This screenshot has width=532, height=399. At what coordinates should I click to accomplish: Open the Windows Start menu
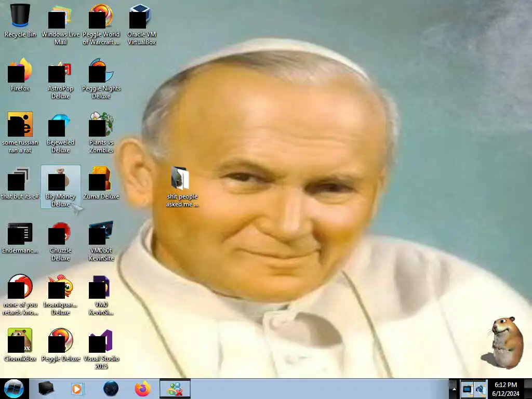(14, 389)
